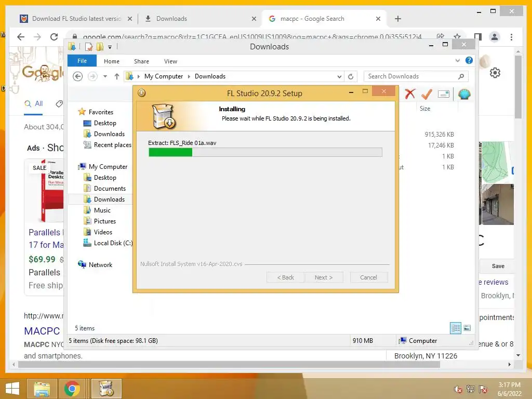
Task: Select Network in the navigation pane
Action: [100, 264]
